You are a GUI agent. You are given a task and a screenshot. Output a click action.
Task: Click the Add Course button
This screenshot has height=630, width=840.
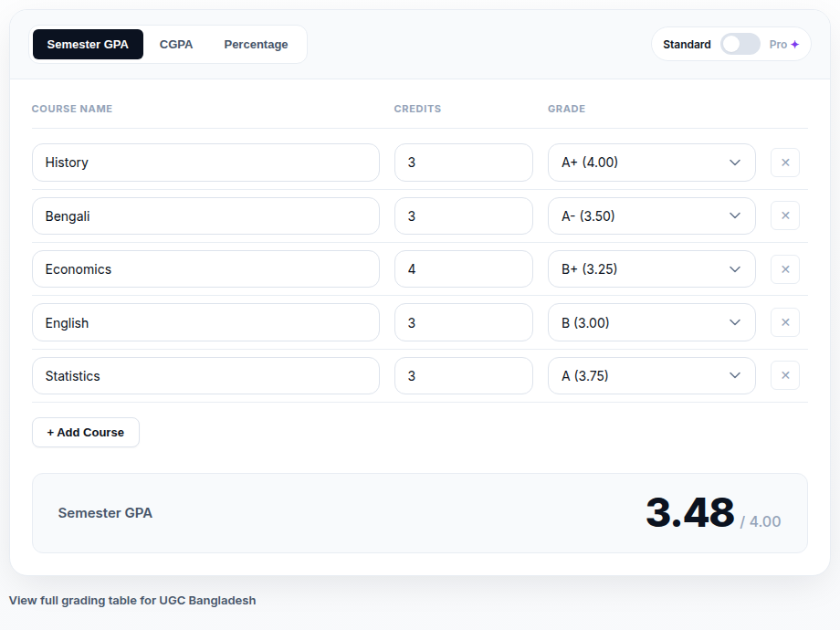pos(86,432)
